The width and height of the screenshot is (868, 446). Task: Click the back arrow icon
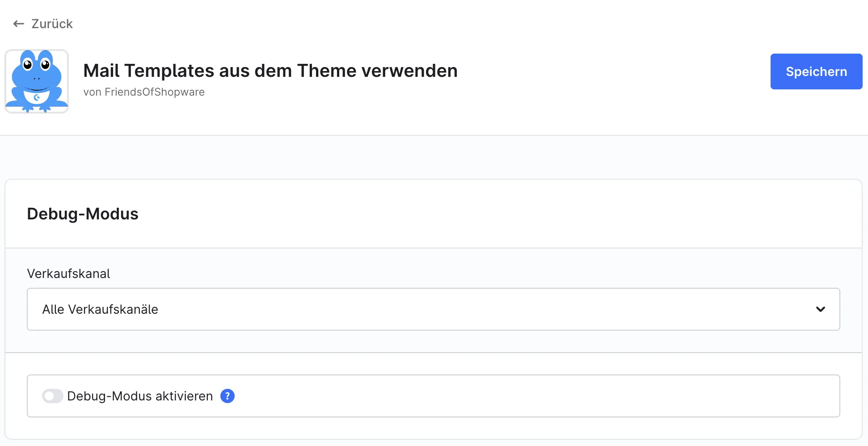(18, 24)
